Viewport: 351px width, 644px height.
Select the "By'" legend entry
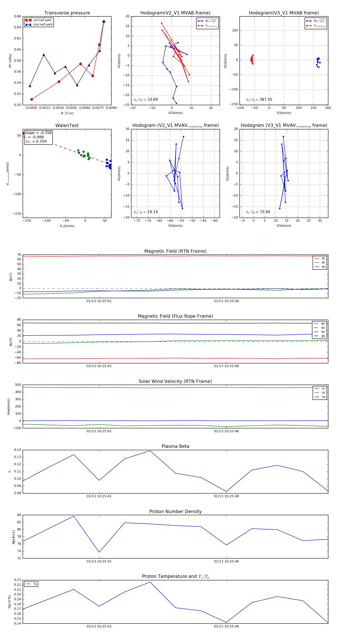(320, 328)
